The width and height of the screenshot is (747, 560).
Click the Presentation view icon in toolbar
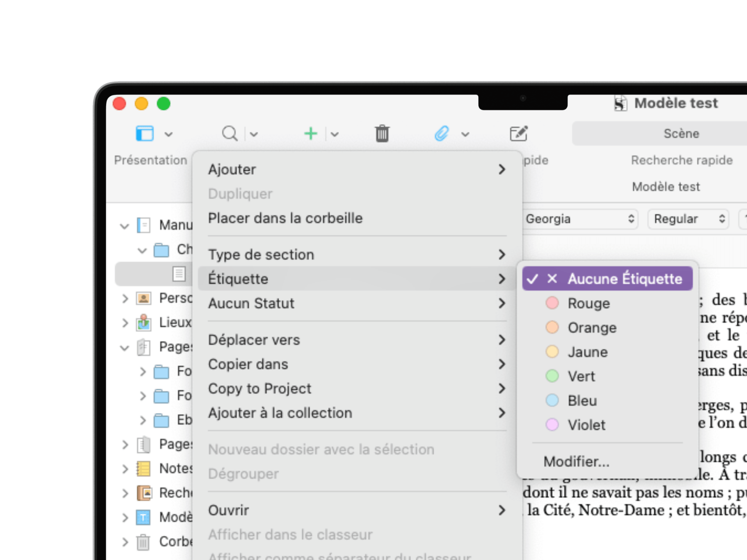145,133
